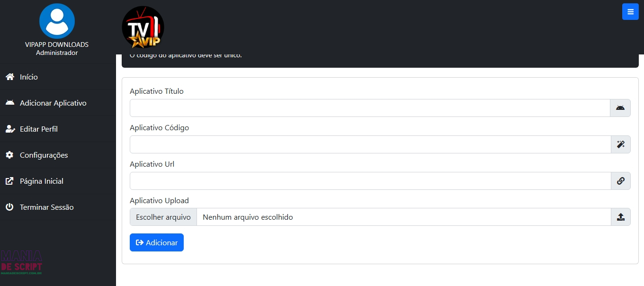Image resolution: width=644 pixels, height=286 pixels.
Task: Click the Aplicativo Código label
Action: pyautogui.click(x=159, y=128)
